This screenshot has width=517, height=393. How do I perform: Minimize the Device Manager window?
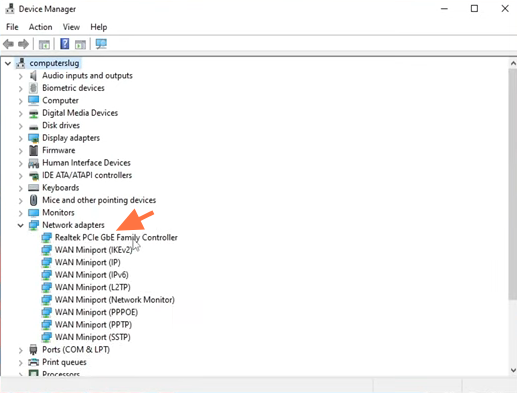444,9
